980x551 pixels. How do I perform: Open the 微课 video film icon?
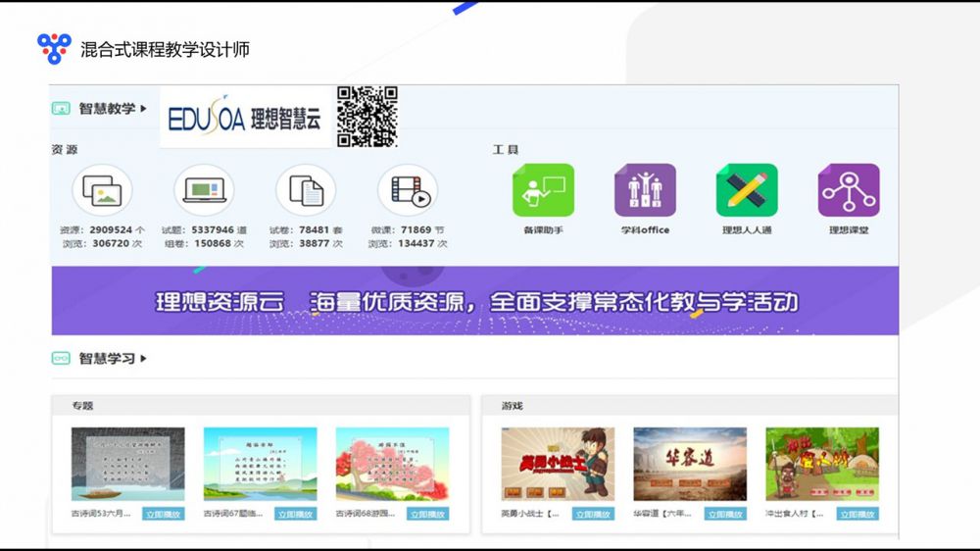tap(408, 190)
